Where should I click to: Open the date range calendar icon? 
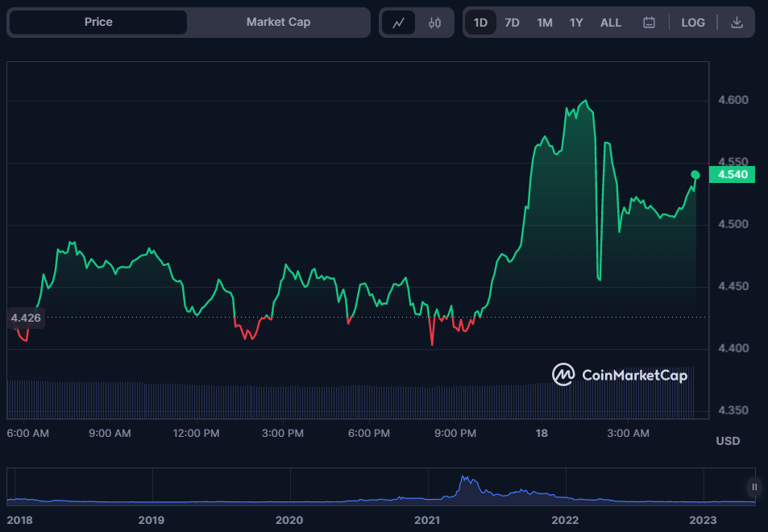[649, 22]
